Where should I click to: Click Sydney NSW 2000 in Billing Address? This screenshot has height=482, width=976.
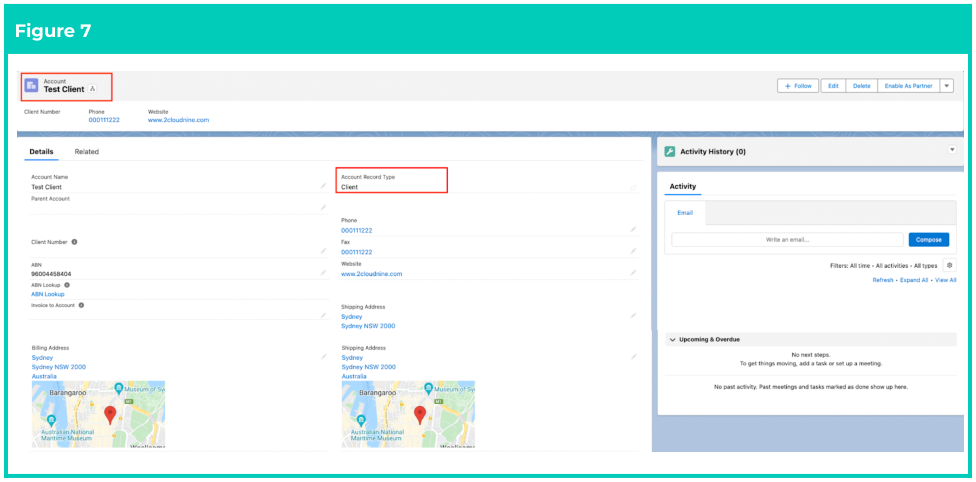(x=59, y=367)
